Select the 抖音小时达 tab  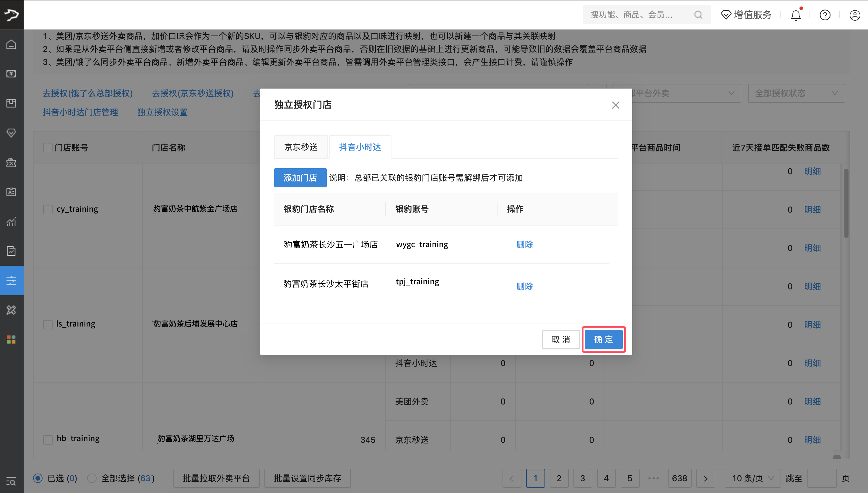point(360,147)
